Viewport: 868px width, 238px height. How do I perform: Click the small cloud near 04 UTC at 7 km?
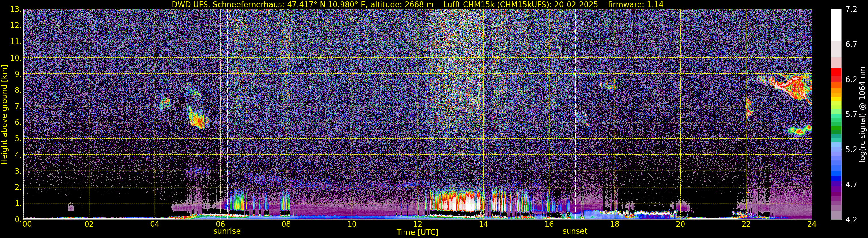[165, 103]
